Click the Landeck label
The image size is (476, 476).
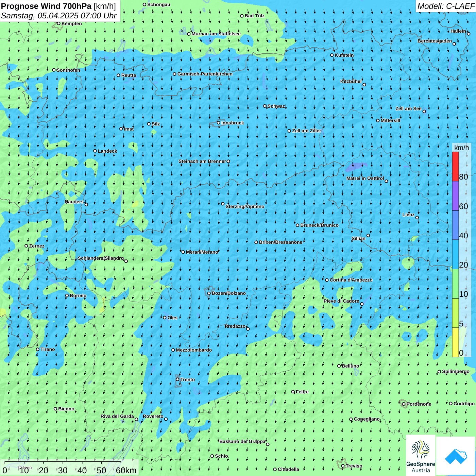coord(107,151)
